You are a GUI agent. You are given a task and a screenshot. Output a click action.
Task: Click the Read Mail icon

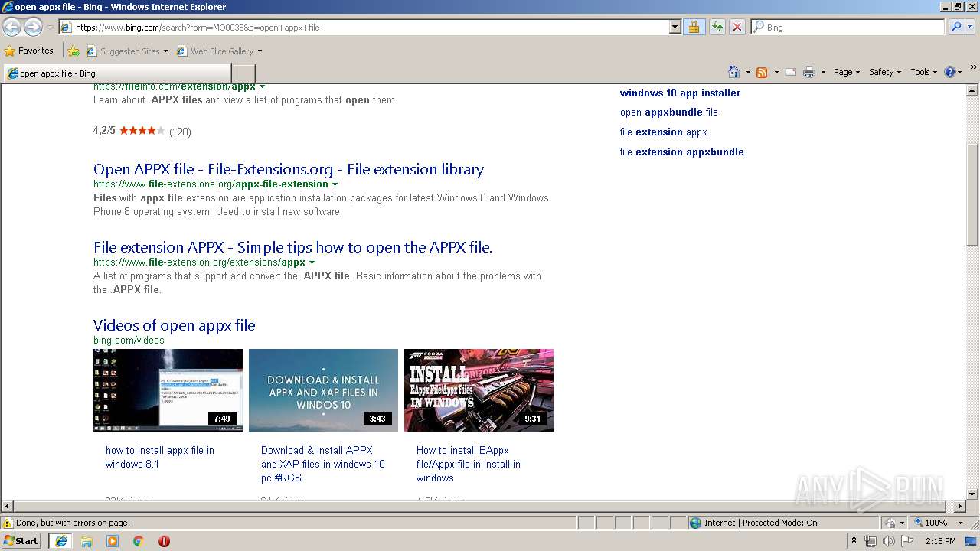point(791,72)
